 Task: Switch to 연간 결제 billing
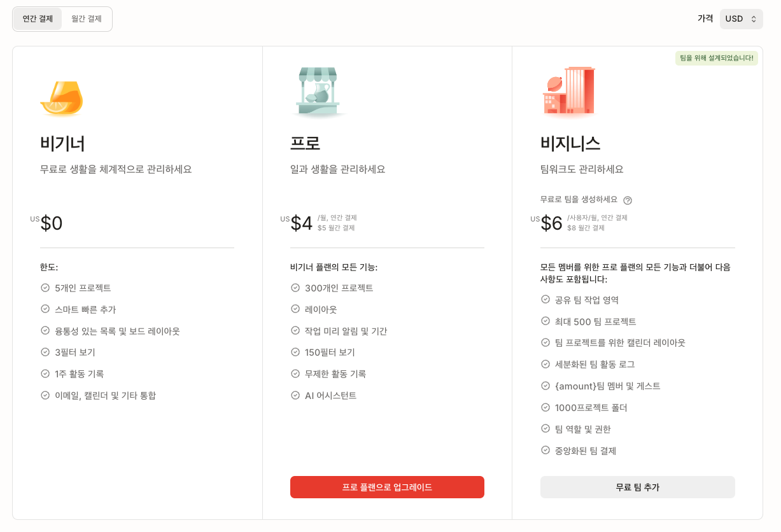pyautogui.click(x=38, y=19)
